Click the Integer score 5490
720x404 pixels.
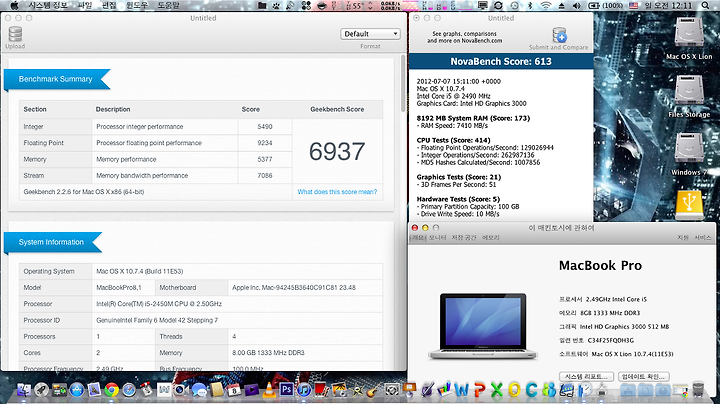265,127
